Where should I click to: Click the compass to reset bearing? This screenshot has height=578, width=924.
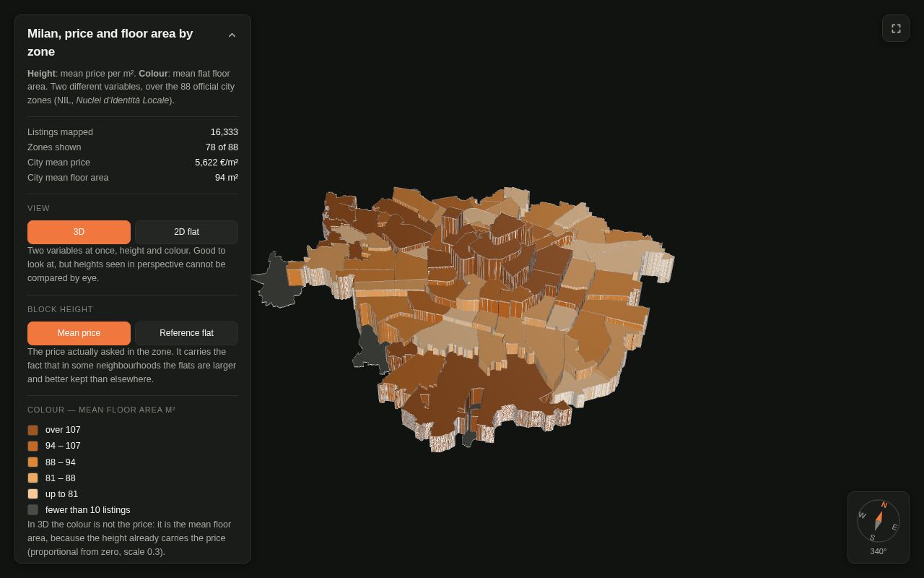tap(879, 521)
